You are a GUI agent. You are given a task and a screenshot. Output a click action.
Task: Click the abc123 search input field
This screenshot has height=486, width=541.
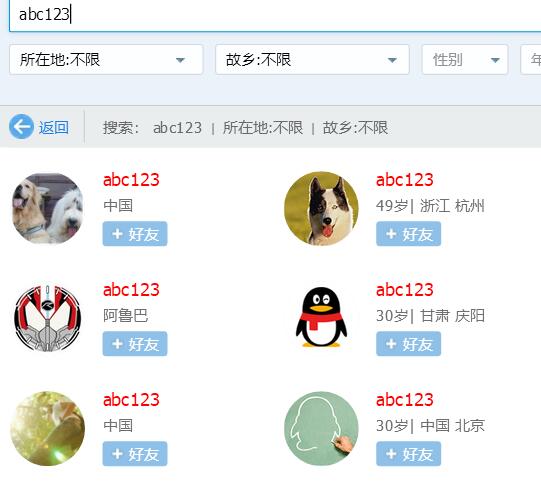coord(275,15)
